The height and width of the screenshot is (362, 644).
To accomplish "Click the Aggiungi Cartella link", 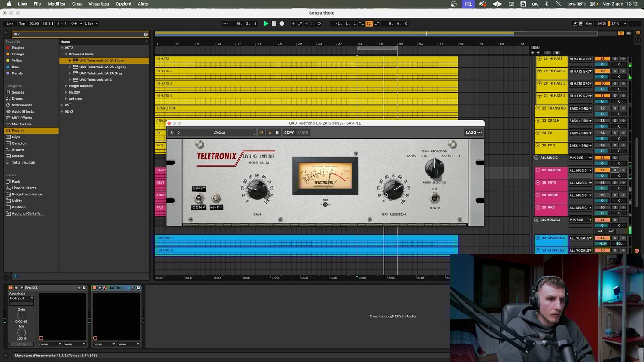I will click(x=27, y=213).
